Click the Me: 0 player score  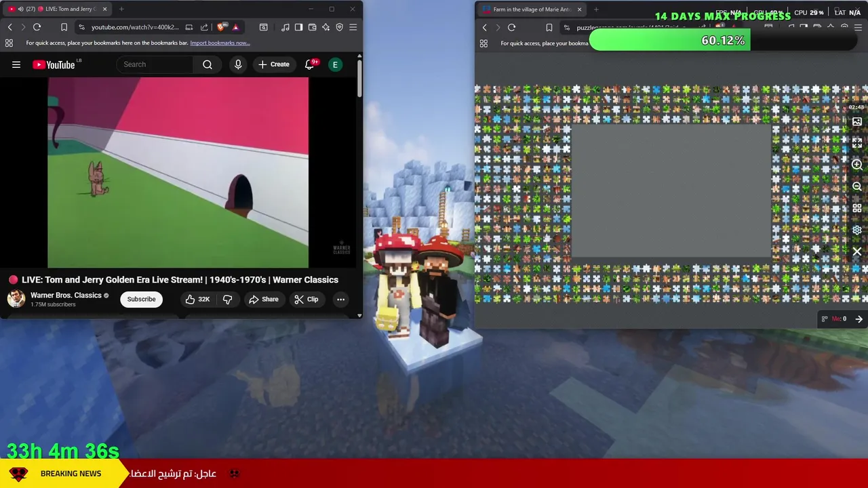tap(839, 319)
